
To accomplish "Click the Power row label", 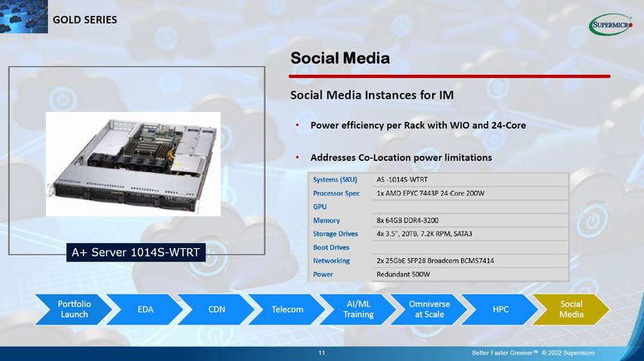I will point(322,275).
